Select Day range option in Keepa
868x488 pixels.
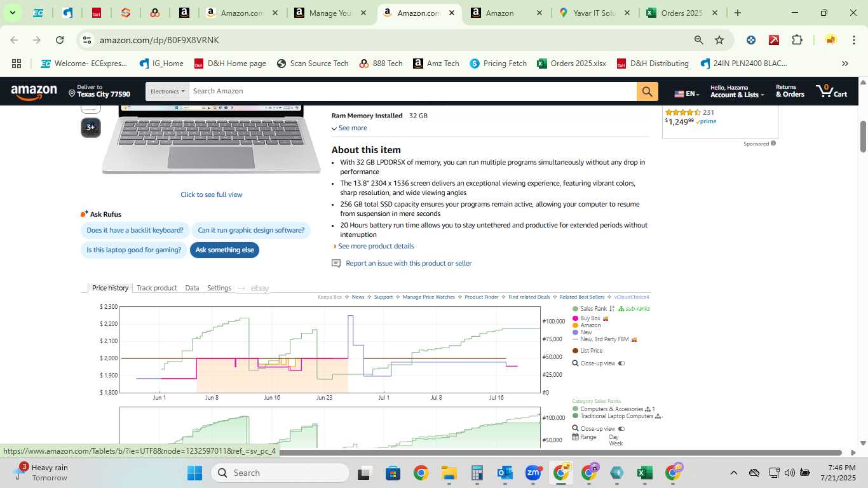[613, 437]
